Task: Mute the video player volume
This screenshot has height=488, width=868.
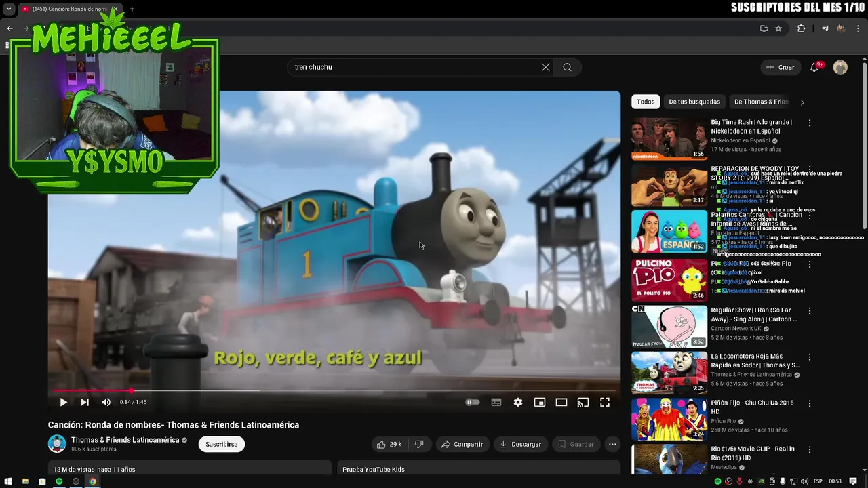Action: click(106, 402)
